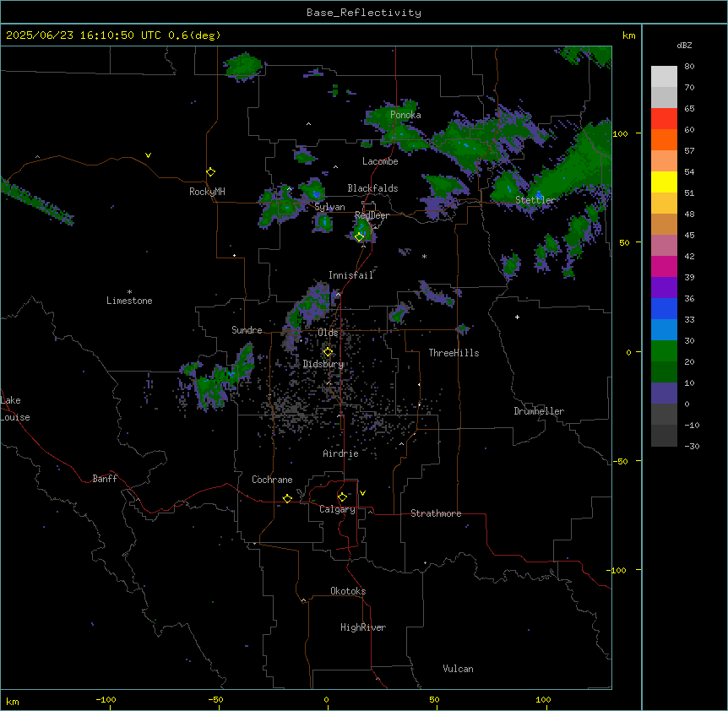
Task: Click the yellow diamond marker above Calgary
Action: click(342, 497)
